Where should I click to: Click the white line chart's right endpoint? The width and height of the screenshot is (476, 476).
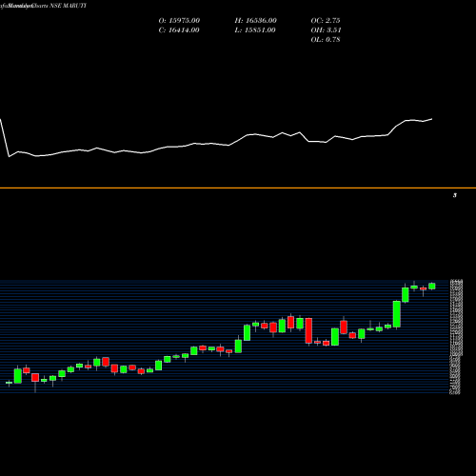pos(431,119)
